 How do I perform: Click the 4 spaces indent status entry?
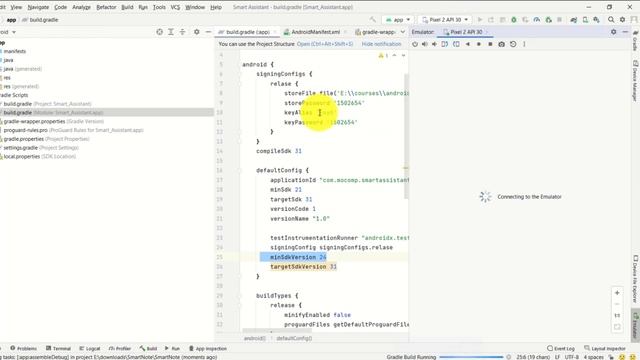593,357
